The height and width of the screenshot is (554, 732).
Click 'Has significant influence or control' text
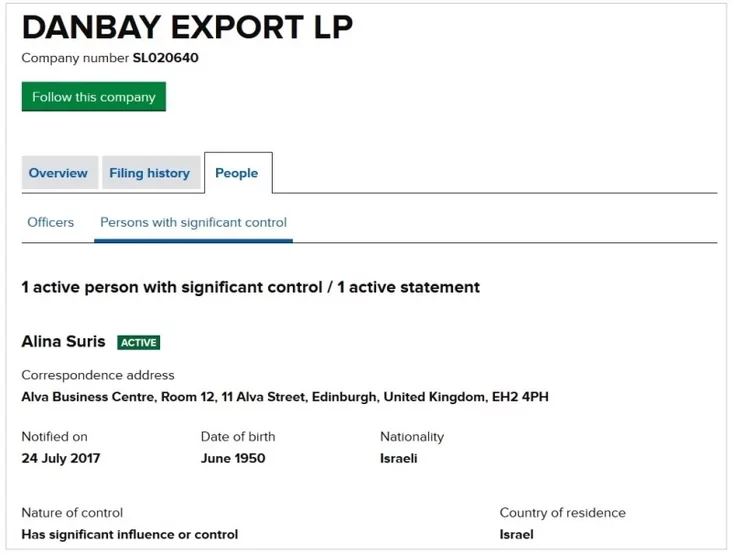coord(130,534)
